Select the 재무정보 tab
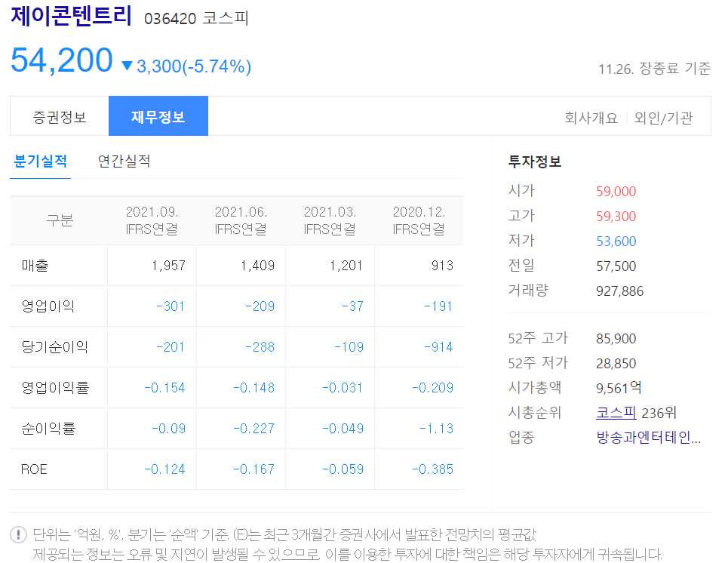This screenshot has width=728, height=563. (x=158, y=116)
